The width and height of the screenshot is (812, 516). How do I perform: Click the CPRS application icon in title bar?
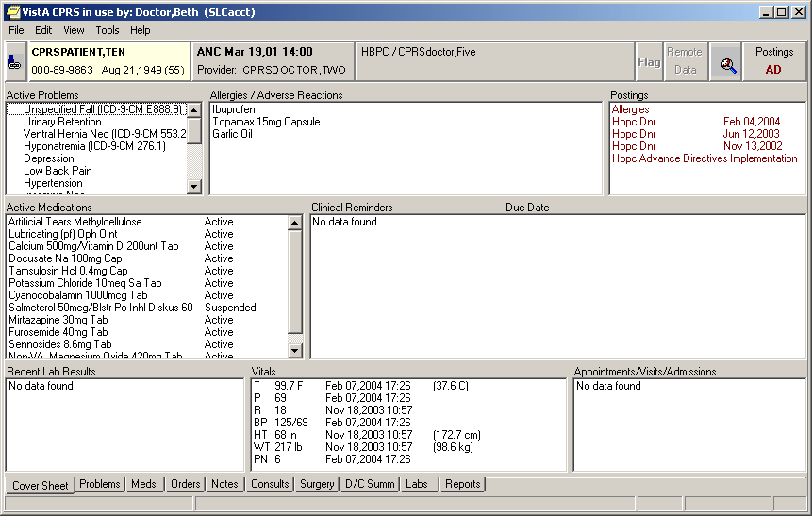[x=11, y=12]
